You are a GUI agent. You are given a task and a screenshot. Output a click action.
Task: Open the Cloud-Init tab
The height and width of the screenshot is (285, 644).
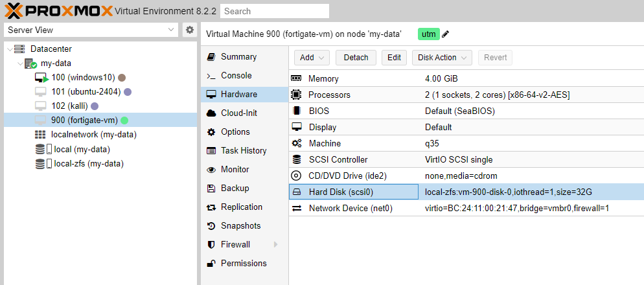pos(244,113)
